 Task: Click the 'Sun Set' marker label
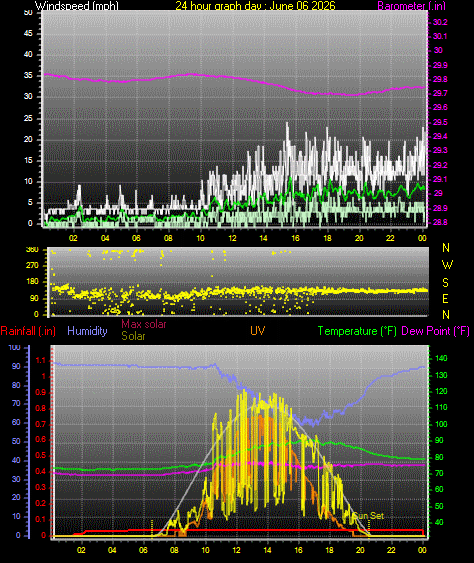[x=368, y=516]
